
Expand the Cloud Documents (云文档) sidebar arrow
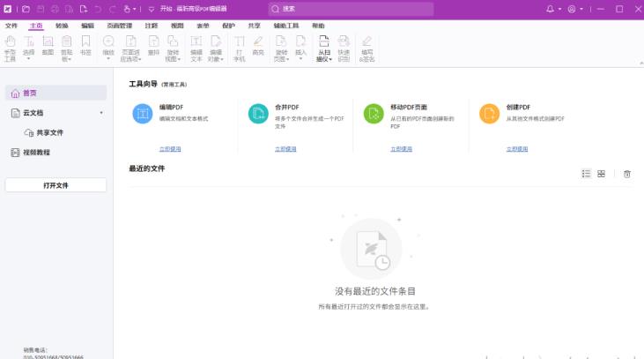point(101,113)
